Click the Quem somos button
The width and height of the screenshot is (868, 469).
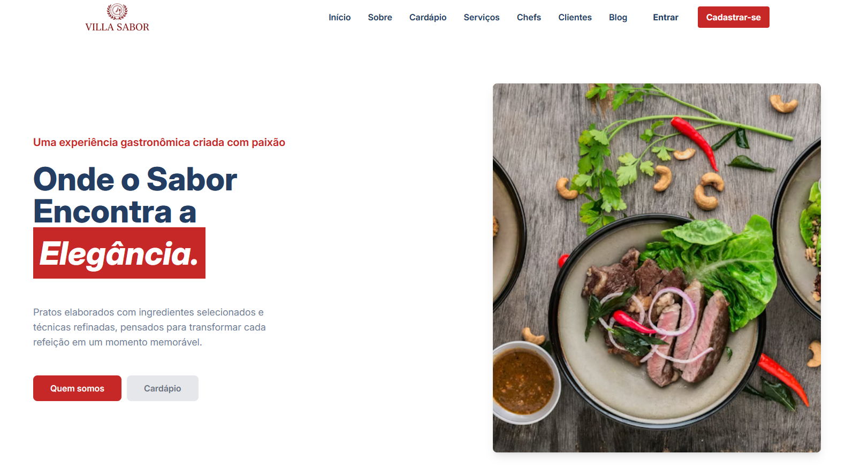(77, 388)
